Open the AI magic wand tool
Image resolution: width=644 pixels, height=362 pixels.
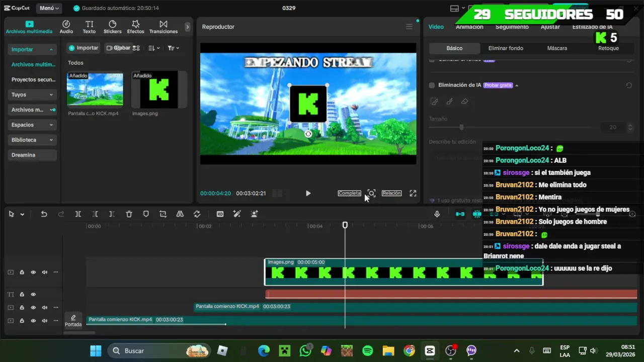[237, 214]
